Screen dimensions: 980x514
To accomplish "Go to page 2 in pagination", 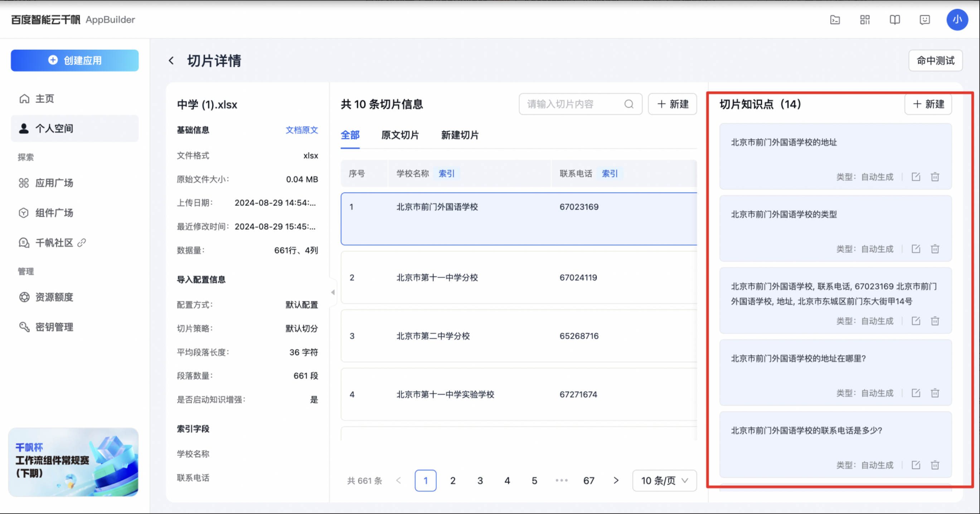I will [x=453, y=480].
